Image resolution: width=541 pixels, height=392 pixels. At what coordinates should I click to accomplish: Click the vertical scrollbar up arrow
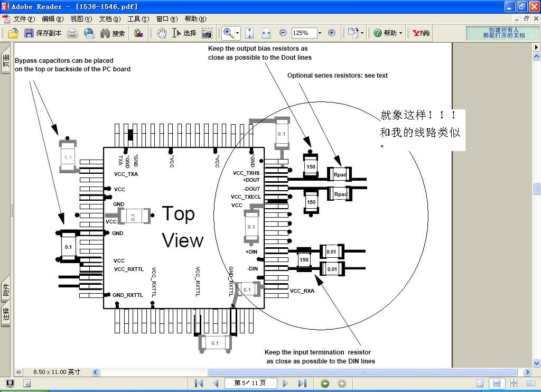tap(537, 56)
